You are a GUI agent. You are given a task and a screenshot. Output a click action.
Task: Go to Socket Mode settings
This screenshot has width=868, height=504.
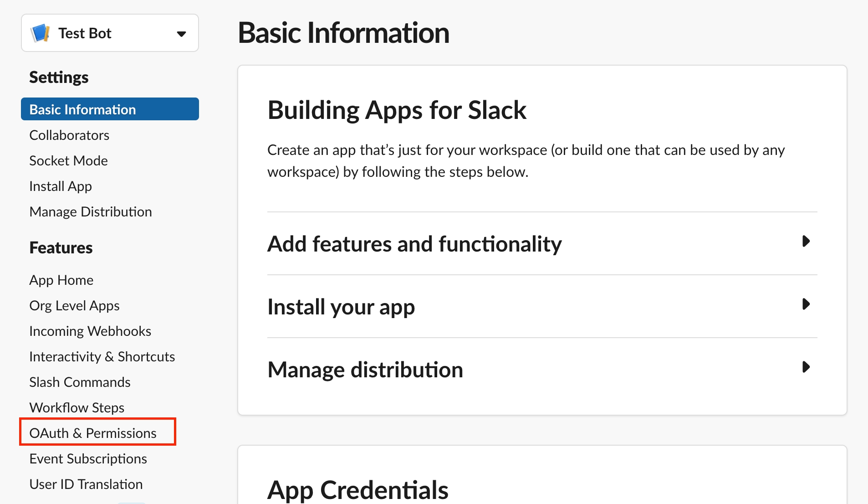[x=68, y=161]
